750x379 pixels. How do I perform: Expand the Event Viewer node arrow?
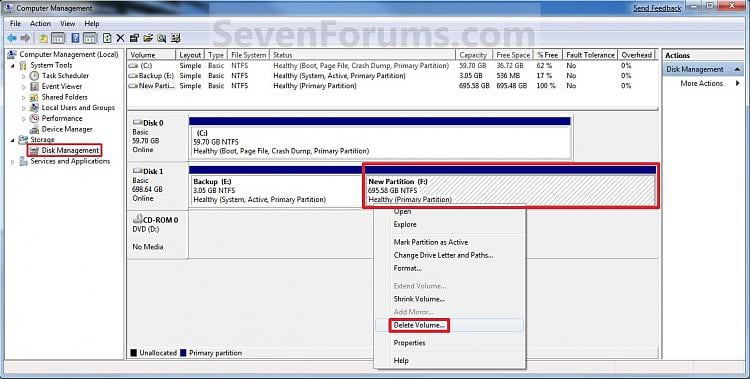pos(24,87)
